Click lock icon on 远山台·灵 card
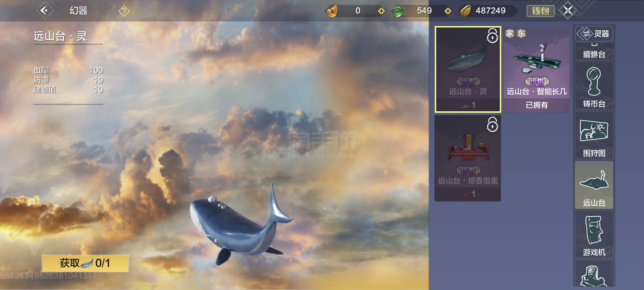 click(x=492, y=35)
